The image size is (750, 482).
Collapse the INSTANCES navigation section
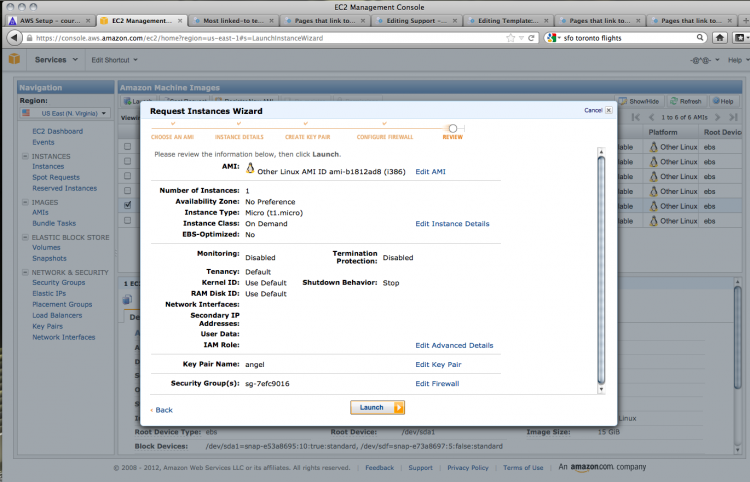click(25, 156)
